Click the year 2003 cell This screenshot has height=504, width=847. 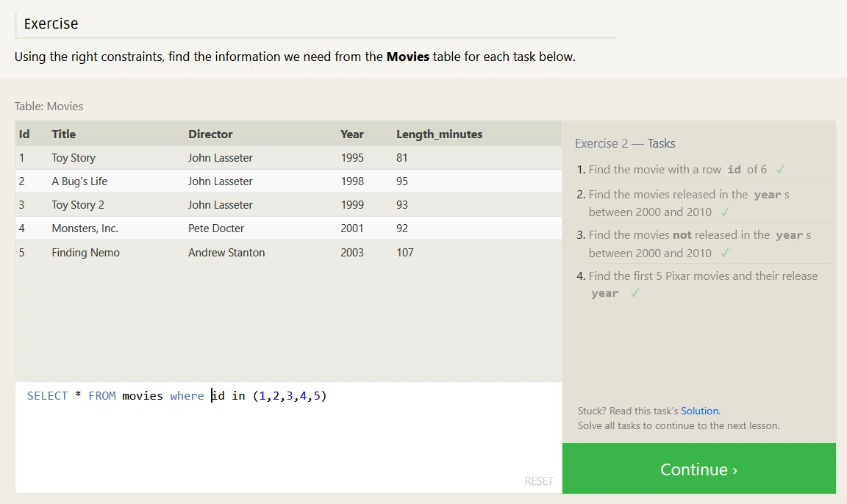(x=352, y=253)
